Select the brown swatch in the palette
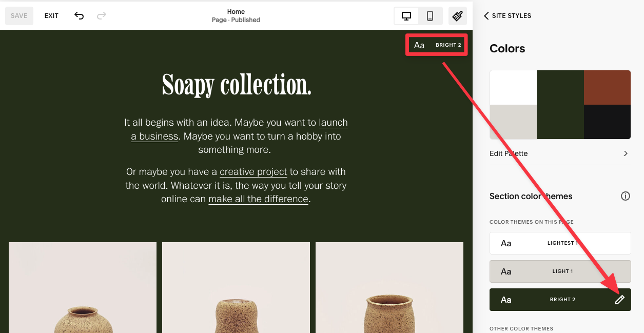The width and height of the screenshot is (644, 333). click(x=607, y=87)
